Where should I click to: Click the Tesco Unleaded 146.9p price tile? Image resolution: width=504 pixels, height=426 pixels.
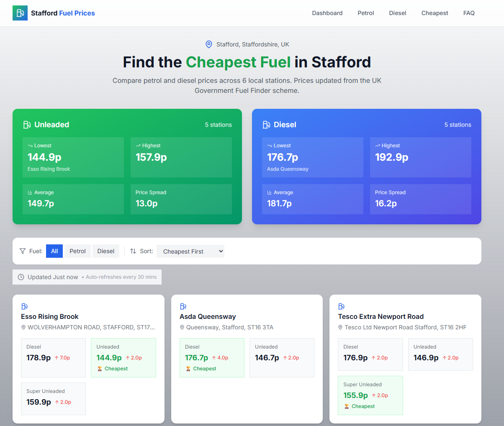pyautogui.click(x=440, y=354)
